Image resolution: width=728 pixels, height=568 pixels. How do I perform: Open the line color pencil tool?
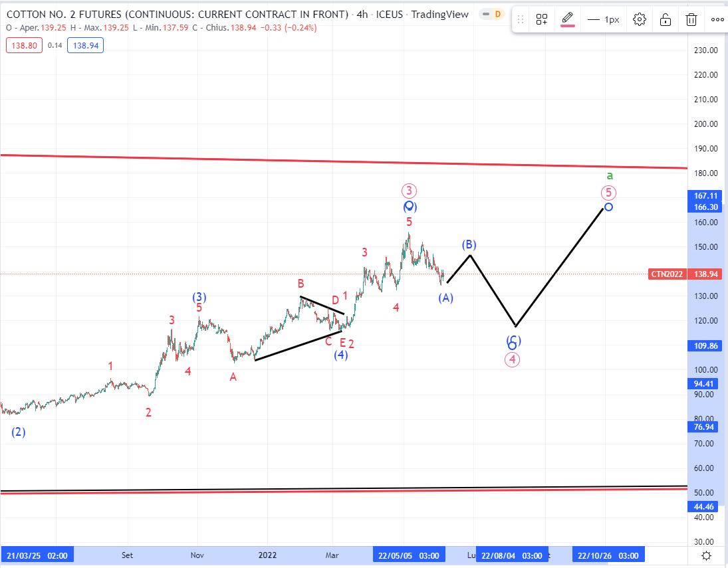[x=567, y=19]
